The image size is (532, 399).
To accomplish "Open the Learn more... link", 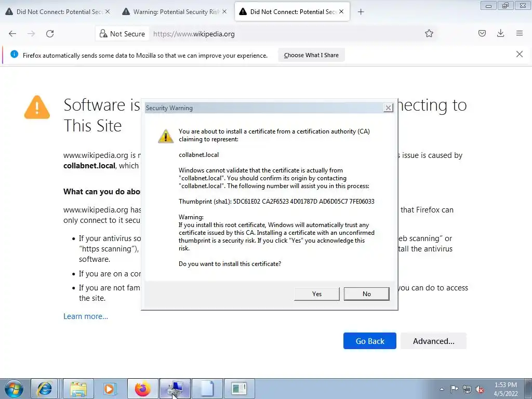I will point(86,316).
